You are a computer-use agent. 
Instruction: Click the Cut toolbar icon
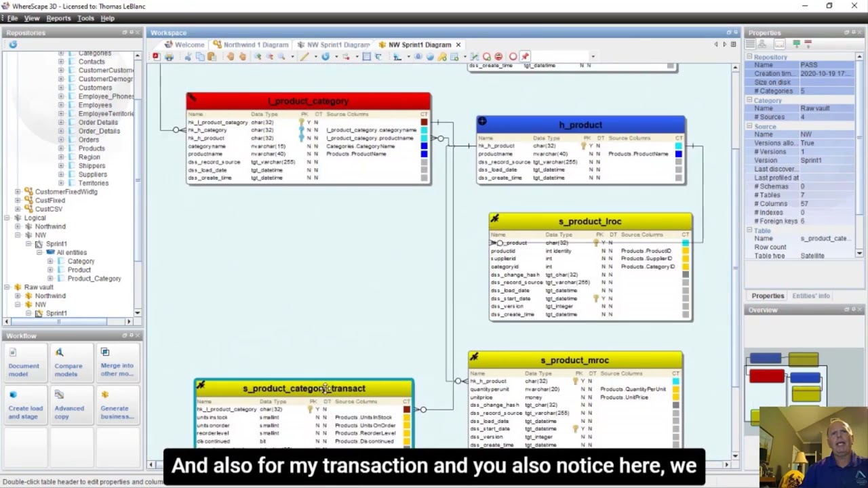(188, 57)
